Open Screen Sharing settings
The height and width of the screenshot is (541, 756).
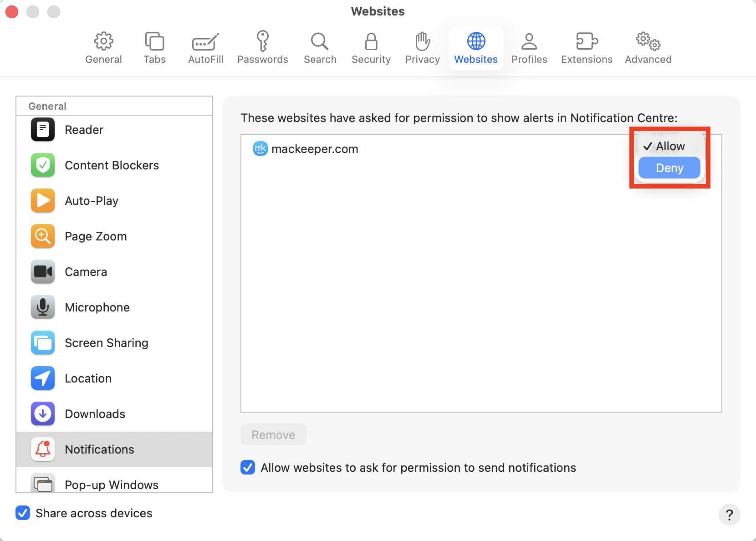(42, 342)
